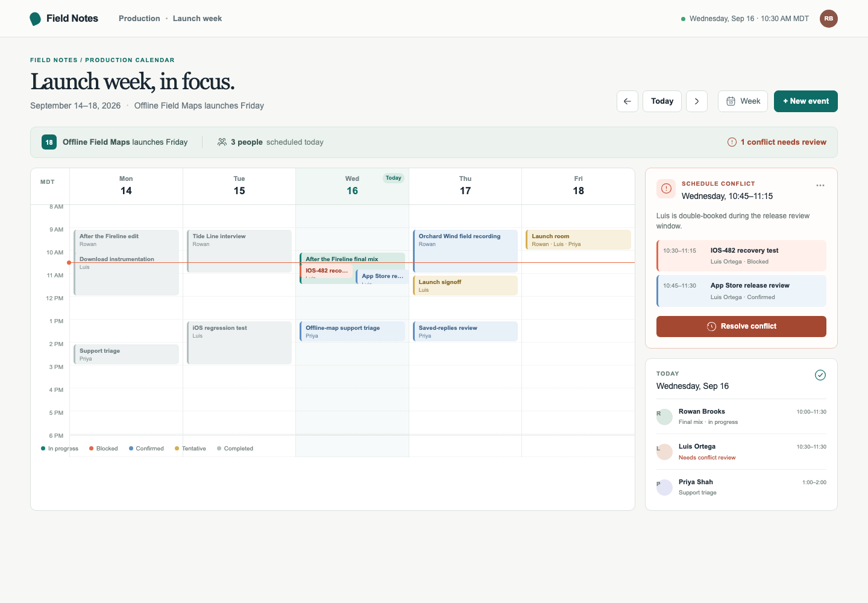Click the Today button
This screenshot has width=868, height=603.
tap(662, 101)
